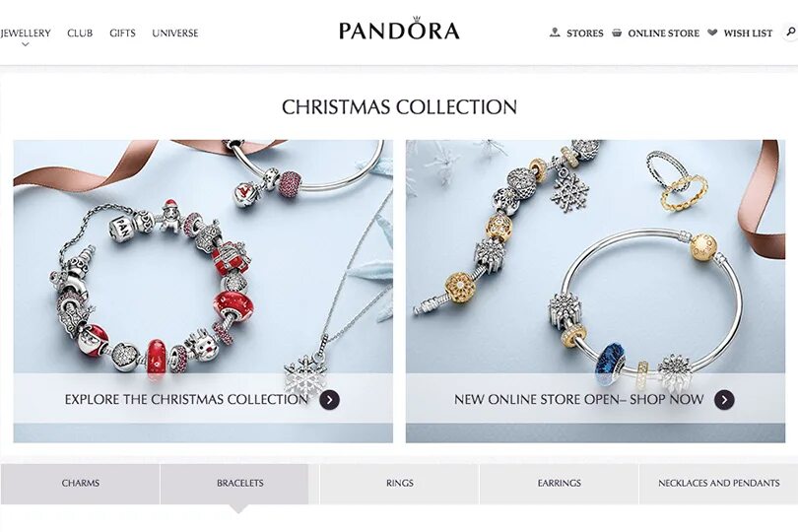Image resolution: width=798 pixels, height=532 pixels.
Task: Click the arrow beside Shop Now
Action: coord(724,400)
